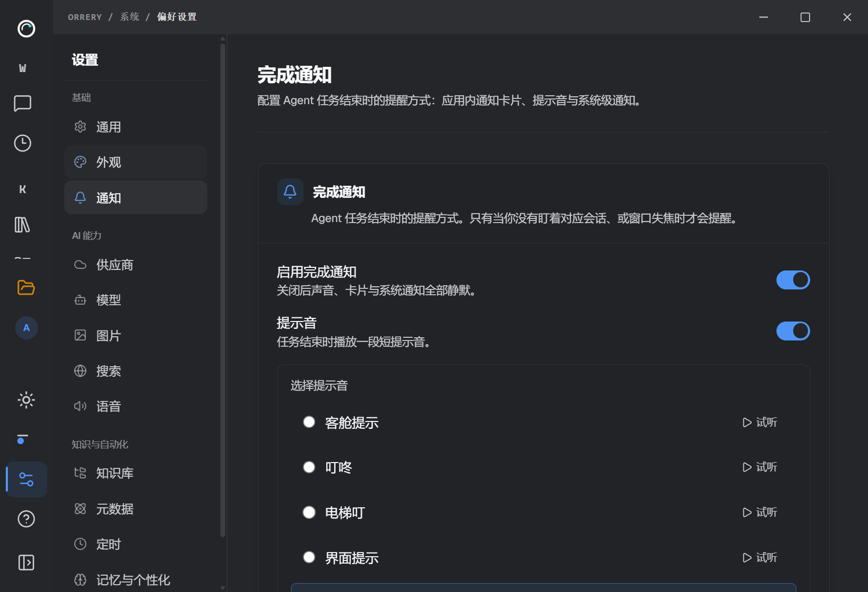Image resolution: width=868 pixels, height=592 pixels.
Task: Click 系统 breadcrumb link
Action: 129,17
